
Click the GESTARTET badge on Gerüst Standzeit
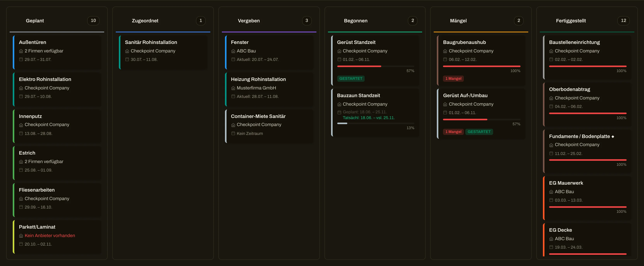pyautogui.click(x=351, y=78)
